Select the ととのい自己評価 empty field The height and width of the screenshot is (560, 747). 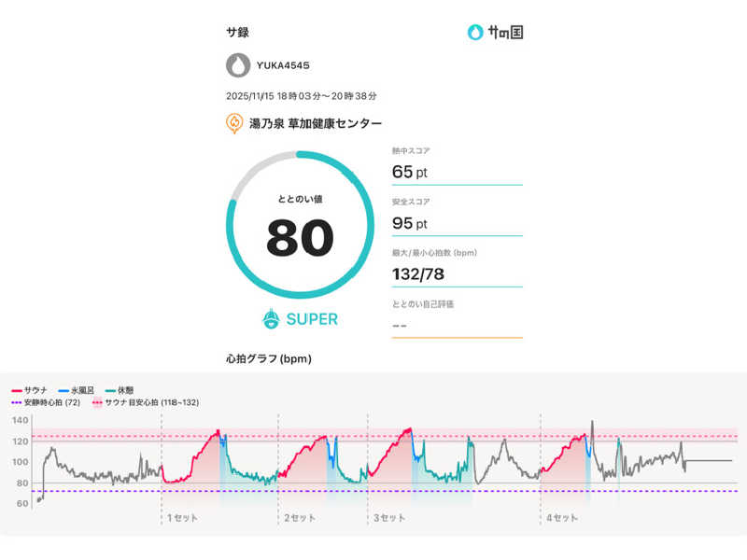pos(457,325)
